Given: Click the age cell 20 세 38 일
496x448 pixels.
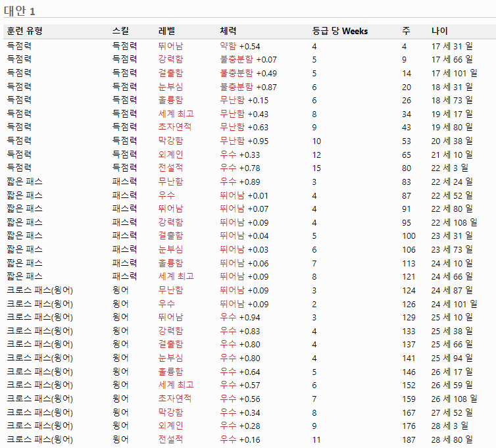Looking at the screenshot, I should (452, 141).
